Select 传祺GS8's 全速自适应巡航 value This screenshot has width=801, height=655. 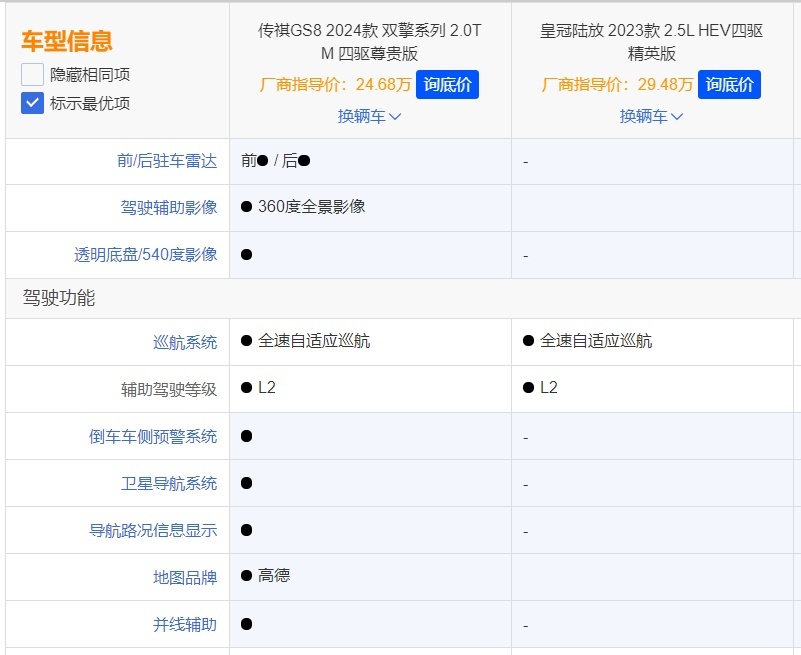click(x=314, y=341)
